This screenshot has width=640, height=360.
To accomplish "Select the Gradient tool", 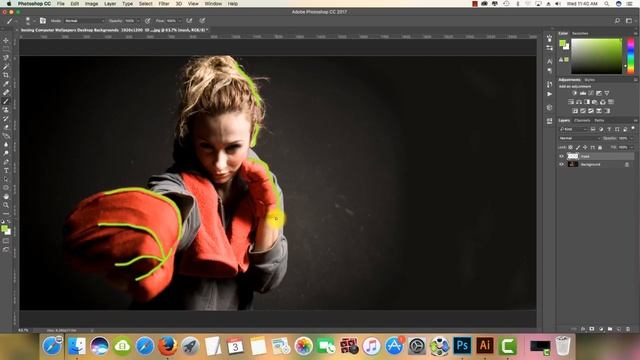I will click(6, 136).
